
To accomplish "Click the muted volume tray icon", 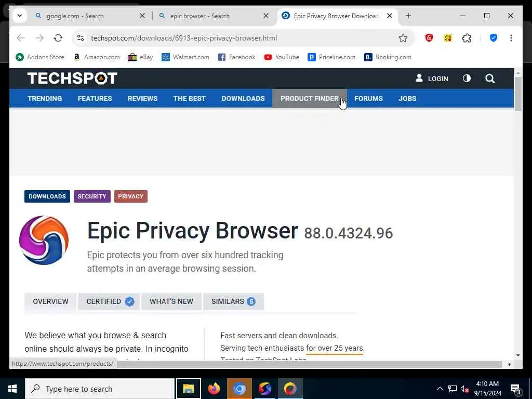I will 464,389.
